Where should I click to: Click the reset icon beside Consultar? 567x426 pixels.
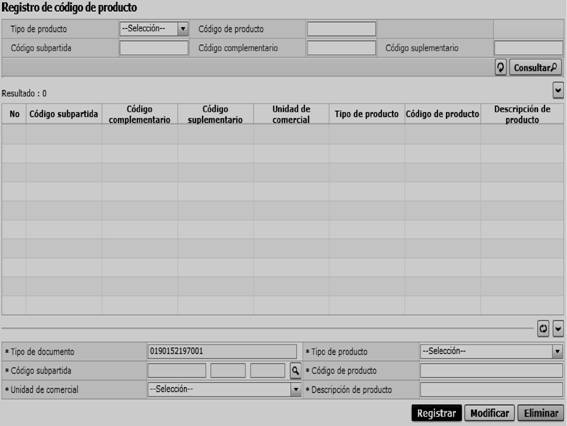(500, 67)
